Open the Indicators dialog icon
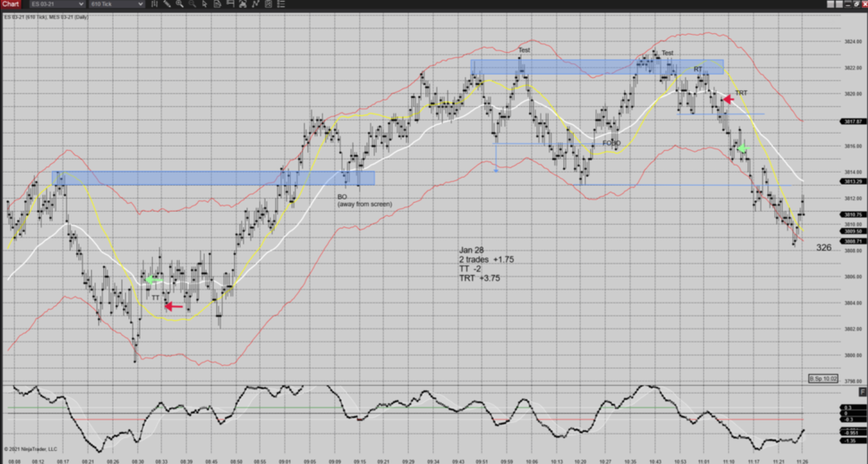This screenshot has height=464, width=868. coord(255,4)
